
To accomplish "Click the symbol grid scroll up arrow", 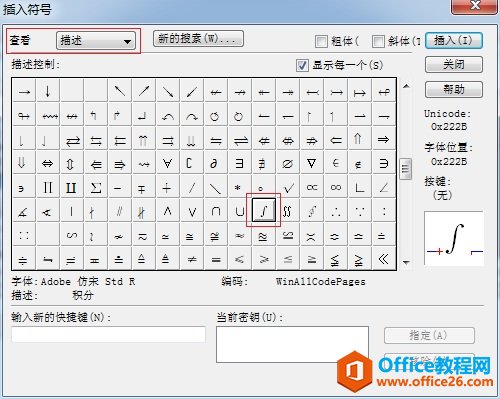I will (406, 86).
